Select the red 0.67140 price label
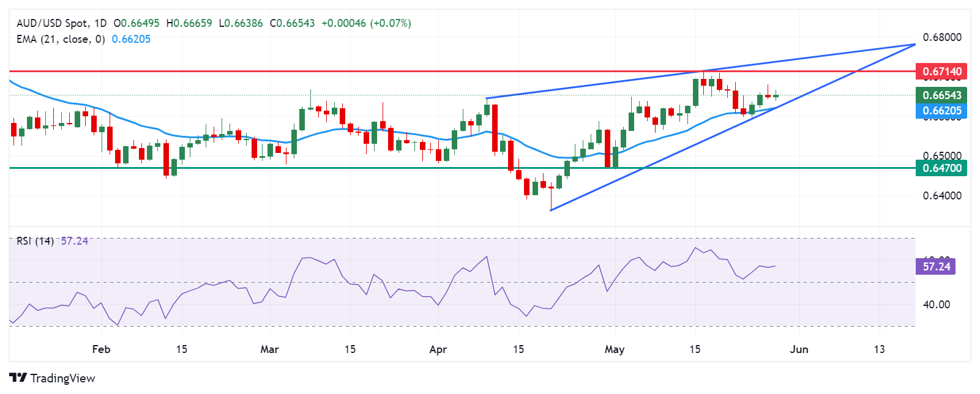The height and width of the screenshot is (394, 980). tap(941, 72)
